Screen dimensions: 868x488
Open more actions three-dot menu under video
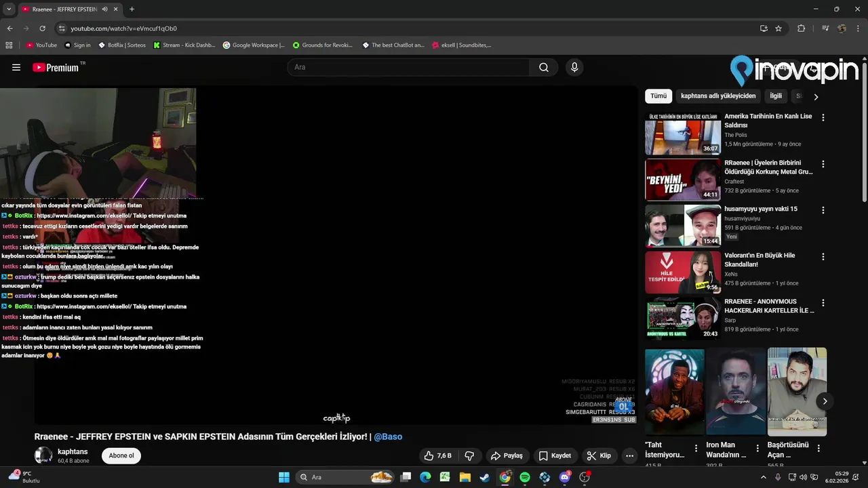(629, 455)
